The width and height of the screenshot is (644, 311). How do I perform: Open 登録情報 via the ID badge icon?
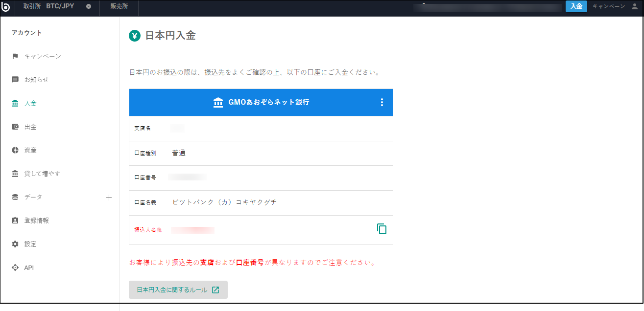click(x=15, y=221)
